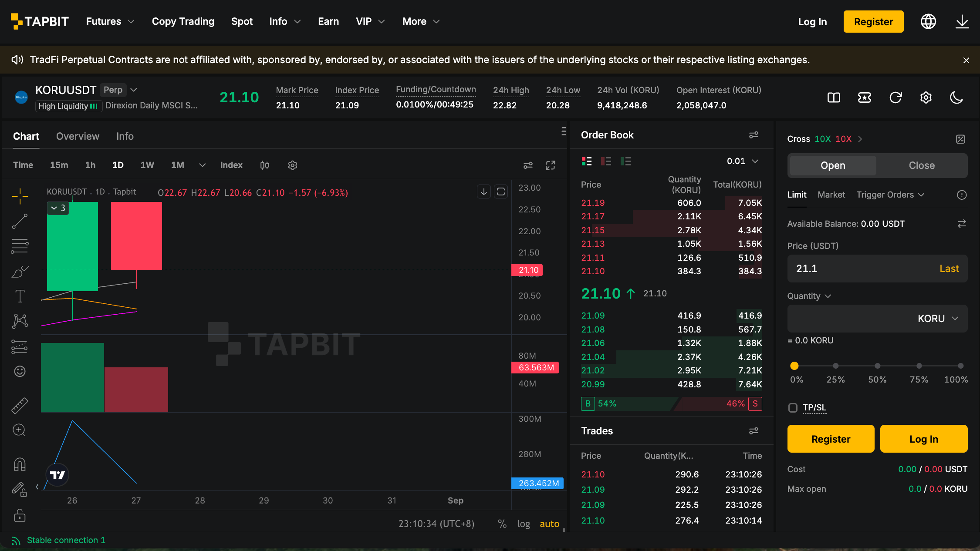Toggle stay in drawing mode
980x551 pixels.
coord(20,489)
